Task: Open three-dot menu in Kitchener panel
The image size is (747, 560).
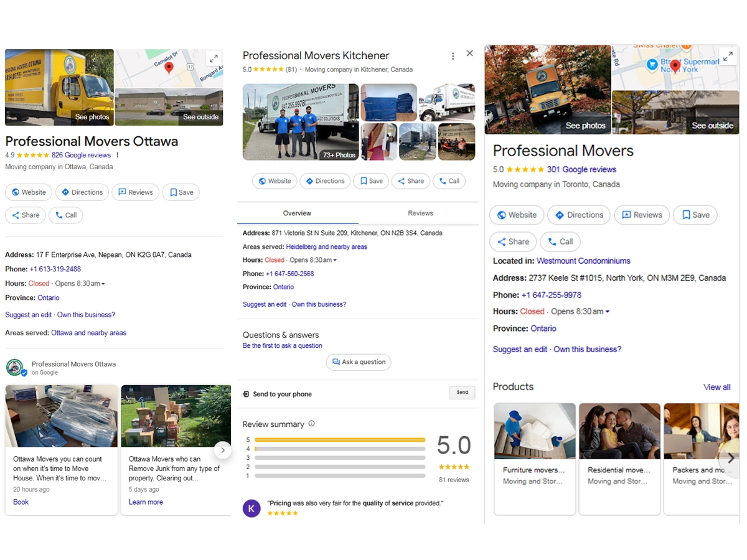Action: pos(453,56)
